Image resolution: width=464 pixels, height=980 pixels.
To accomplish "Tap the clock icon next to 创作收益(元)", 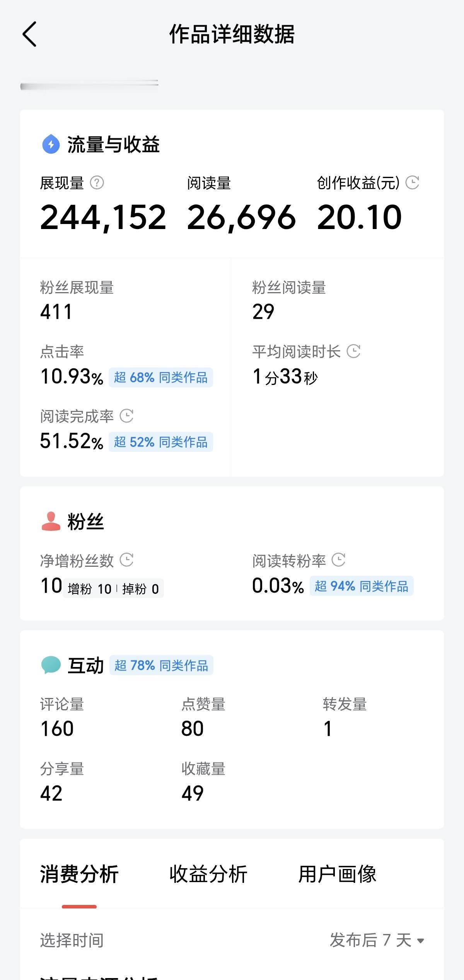I will tap(413, 183).
